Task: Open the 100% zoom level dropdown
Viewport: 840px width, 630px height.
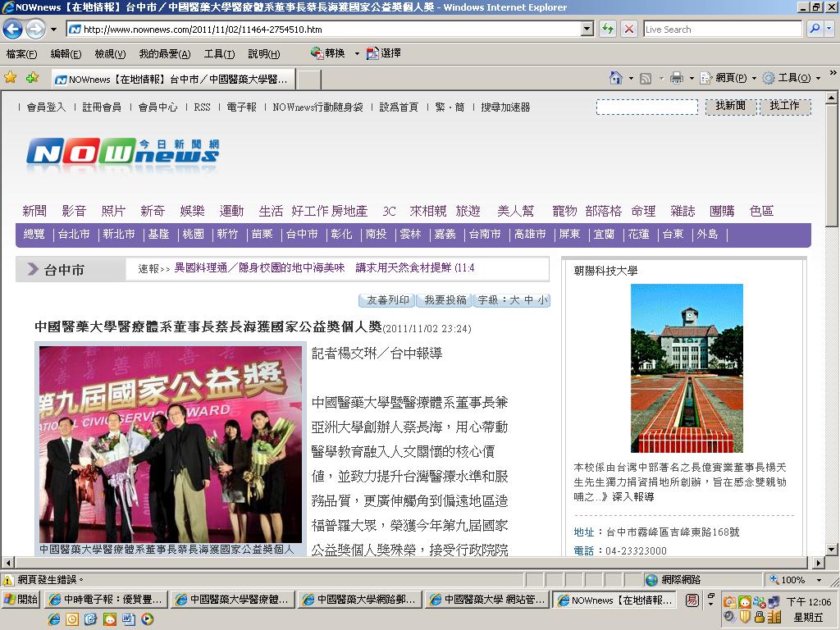Action: [819, 580]
